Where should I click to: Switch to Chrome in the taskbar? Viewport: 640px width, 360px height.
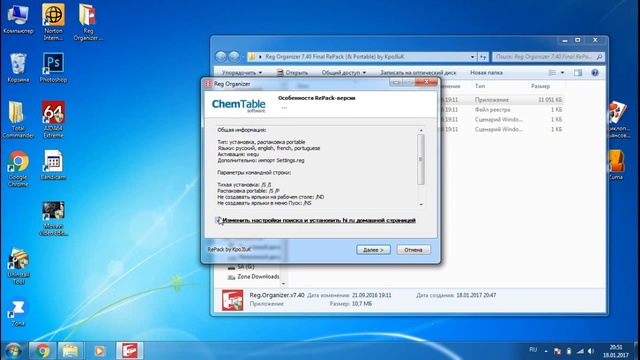42,351
